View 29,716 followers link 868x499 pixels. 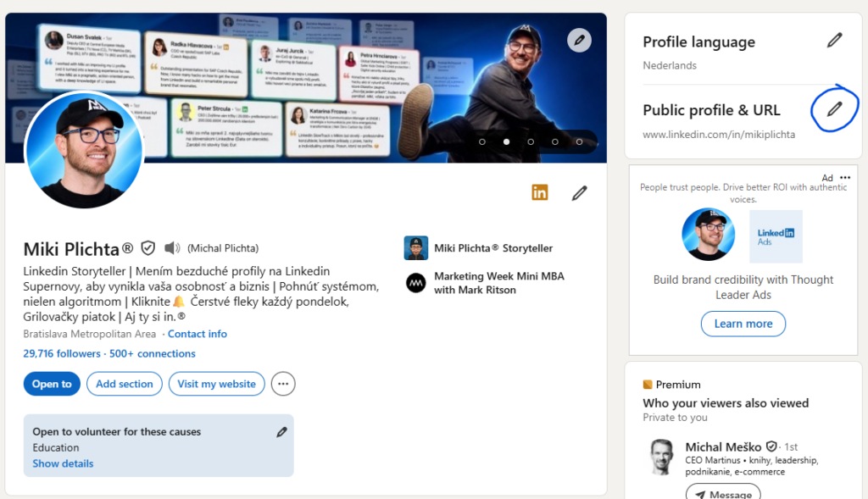coord(62,353)
